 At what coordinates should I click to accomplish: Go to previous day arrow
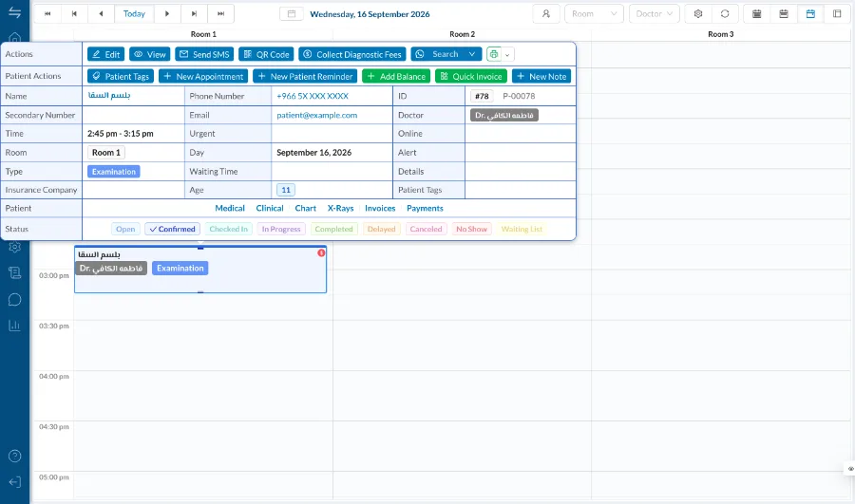tap(101, 13)
